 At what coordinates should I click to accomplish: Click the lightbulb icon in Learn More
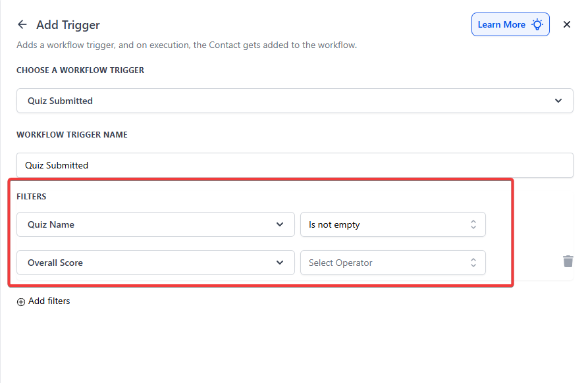click(537, 25)
